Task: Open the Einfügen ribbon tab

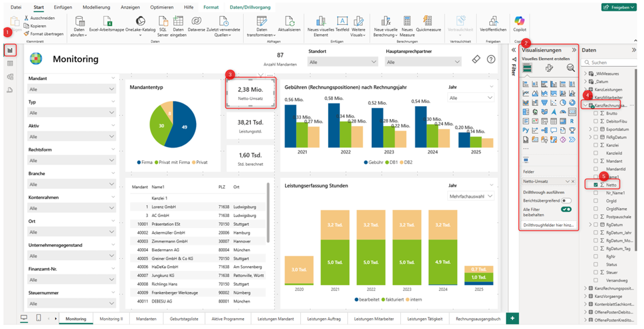Action: tap(63, 7)
